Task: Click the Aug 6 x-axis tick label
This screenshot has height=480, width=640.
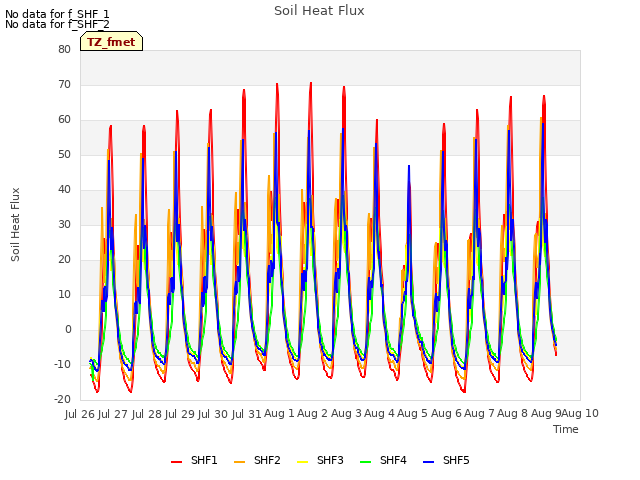Action: click(x=446, y=413)
